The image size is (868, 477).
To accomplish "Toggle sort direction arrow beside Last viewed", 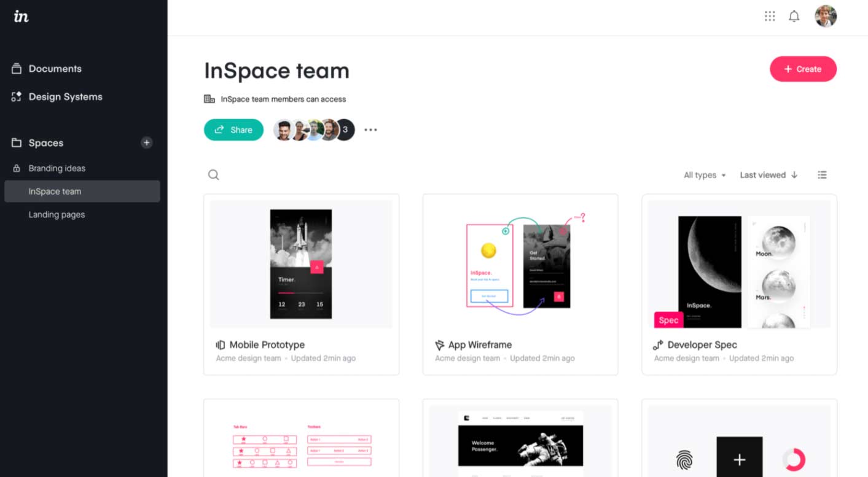I will pyautogui.click(x=796, y=175).
